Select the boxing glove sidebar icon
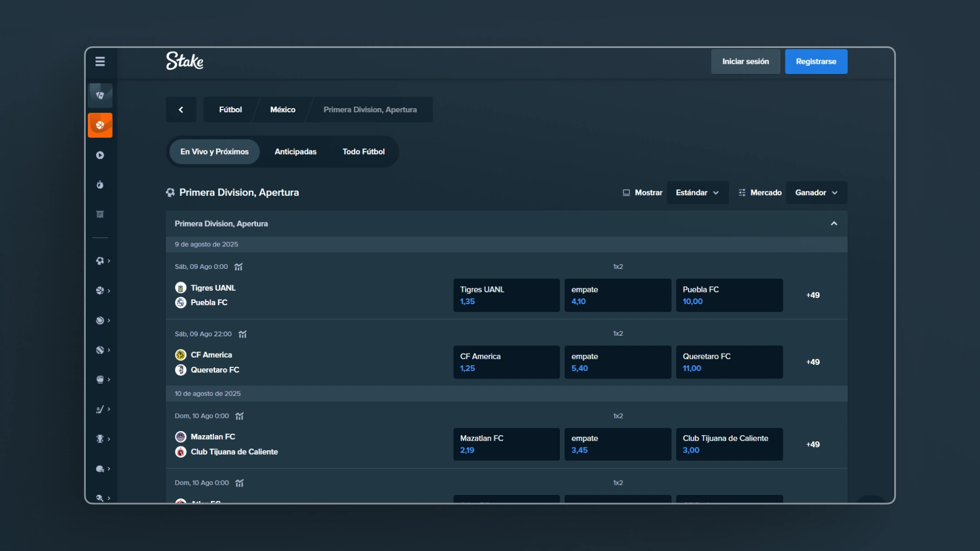This screenshot has width=980, height=551. 100,380
